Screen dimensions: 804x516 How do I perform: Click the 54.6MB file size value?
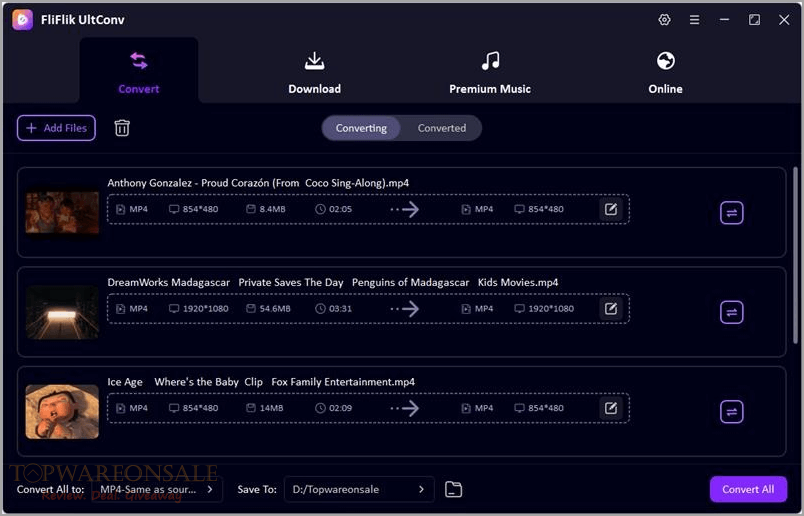click(275, 309)
